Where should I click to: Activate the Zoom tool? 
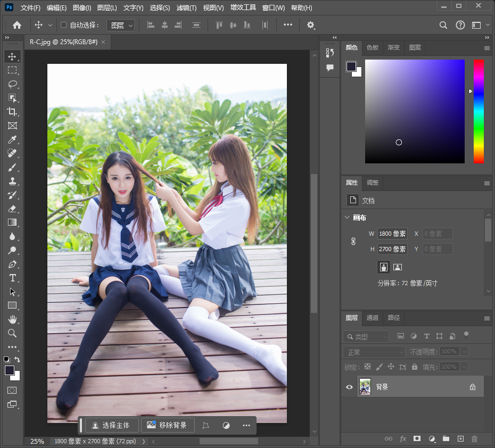12,333
